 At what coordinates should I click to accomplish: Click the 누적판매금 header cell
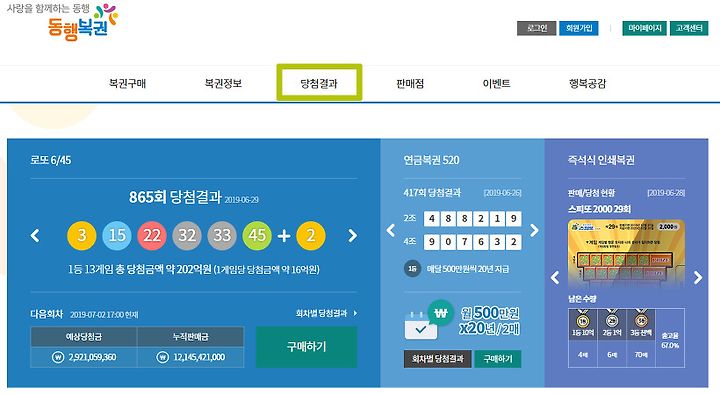(x=191, y=337)
